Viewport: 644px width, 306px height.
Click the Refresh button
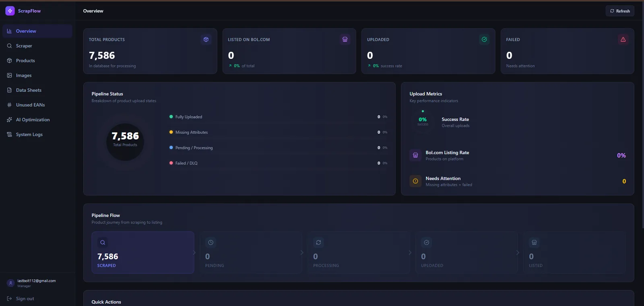coord(620,11)
